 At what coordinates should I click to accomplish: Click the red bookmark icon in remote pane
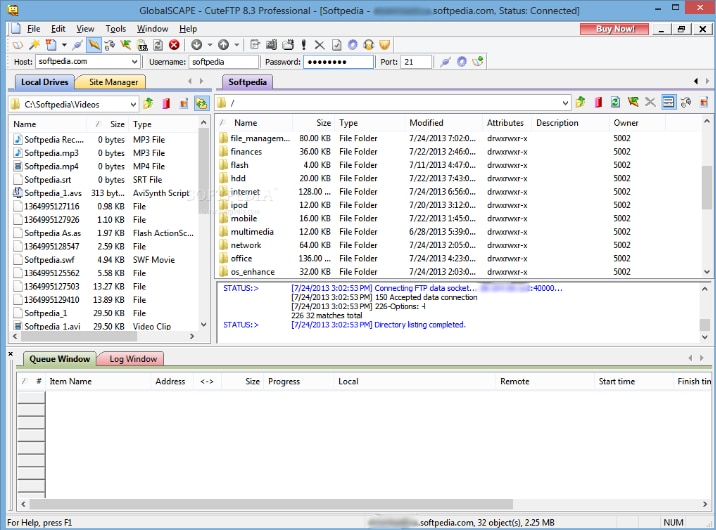pyautogui.click(x=598, y=102)
